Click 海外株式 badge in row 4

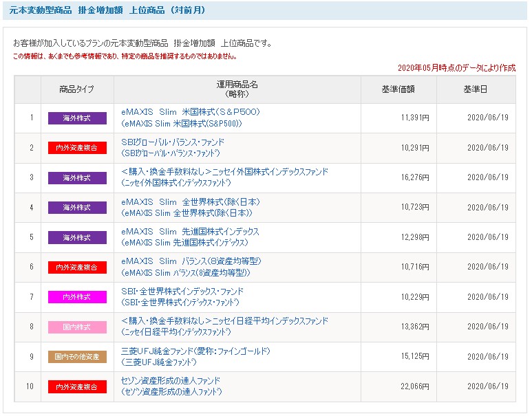tap(77, 208)
